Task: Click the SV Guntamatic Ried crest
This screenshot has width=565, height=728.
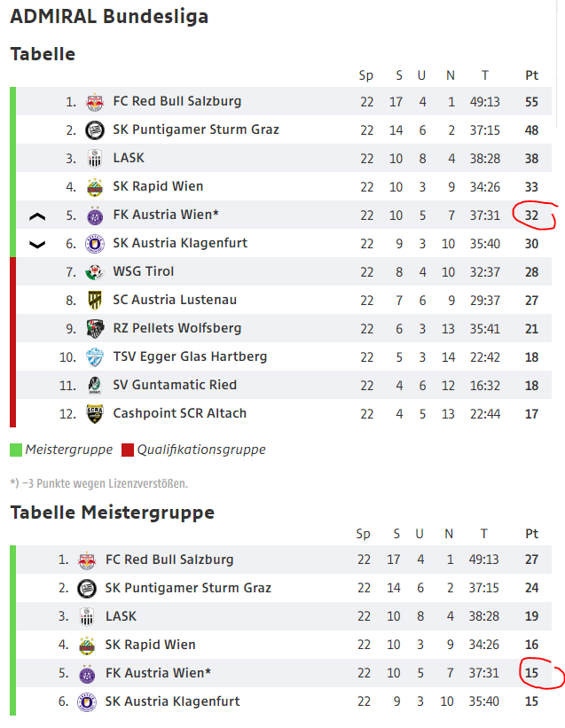Action: pos(95,385)
